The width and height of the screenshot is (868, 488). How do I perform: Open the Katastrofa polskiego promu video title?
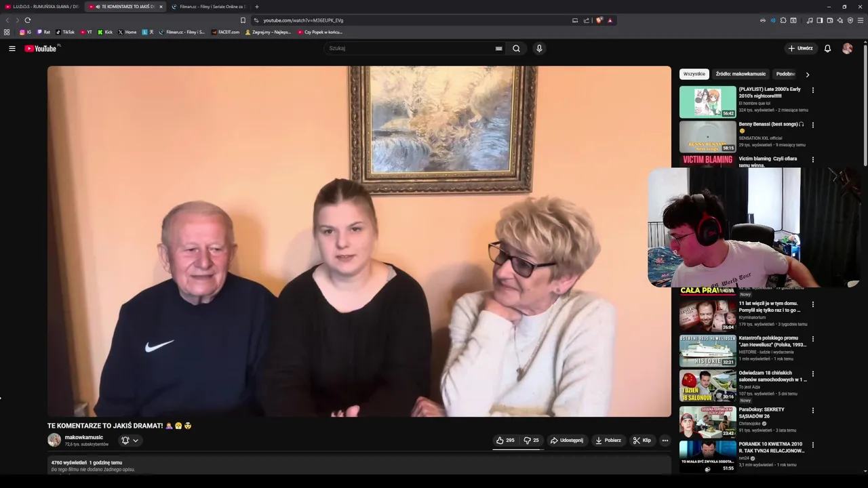coord(772,341)
